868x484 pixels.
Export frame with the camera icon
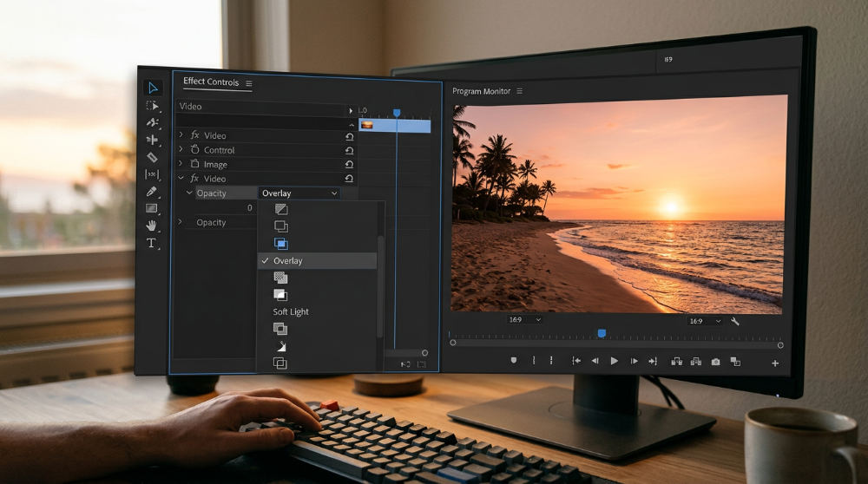716,362
